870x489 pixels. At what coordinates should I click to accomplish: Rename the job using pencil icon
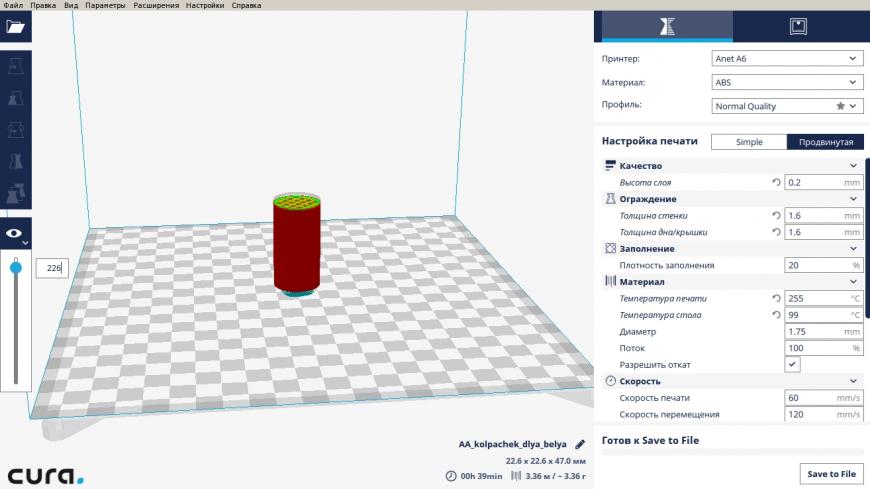(580, 444)
